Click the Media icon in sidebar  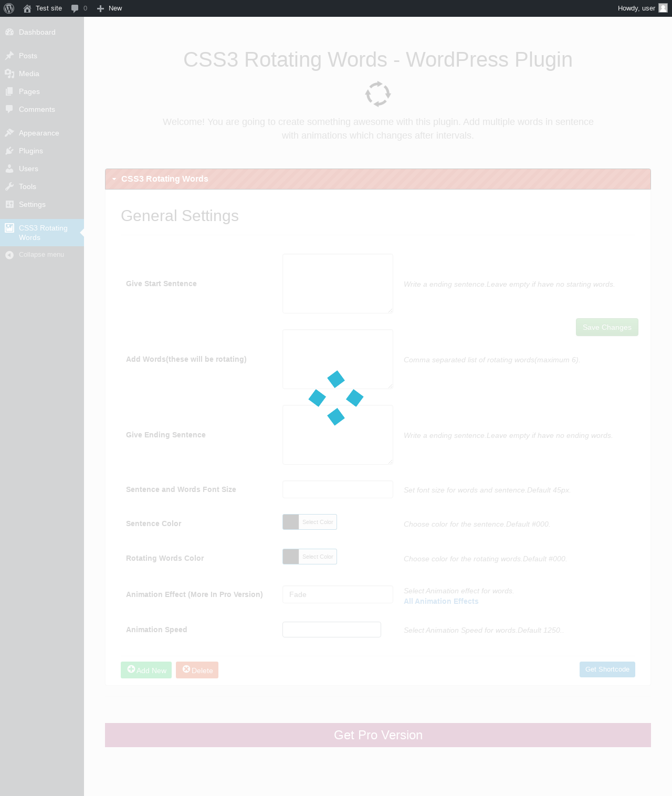[x=9, y=74]
